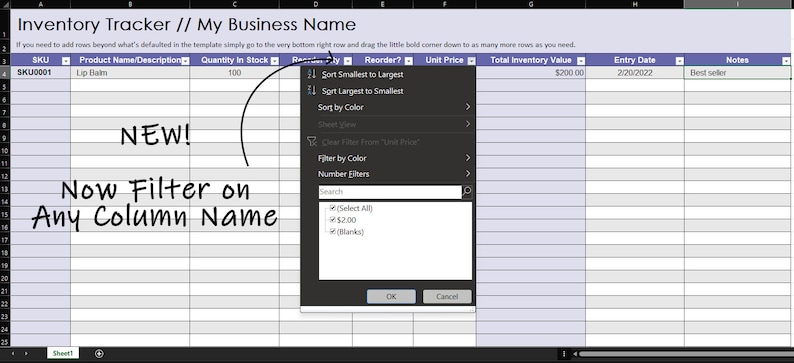Click the filter Search input box
This screenshot has height=363, width=794.
390,192
